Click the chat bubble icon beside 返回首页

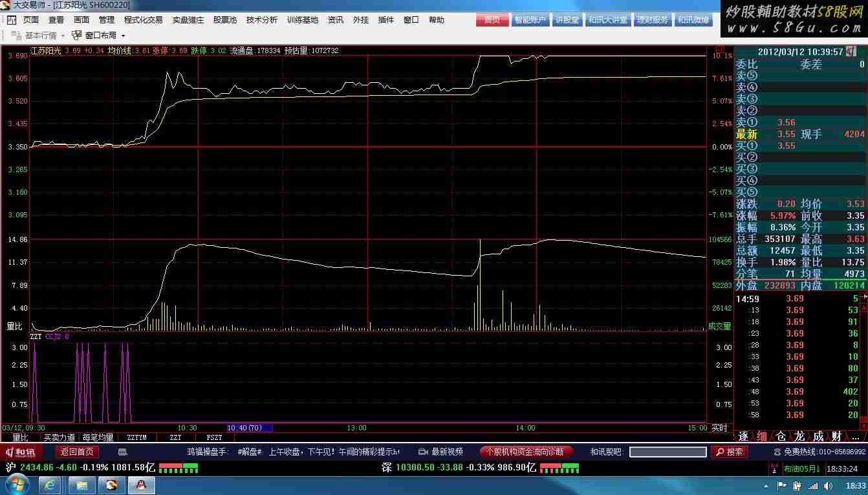pyautogui.click(x=123, y=452)
